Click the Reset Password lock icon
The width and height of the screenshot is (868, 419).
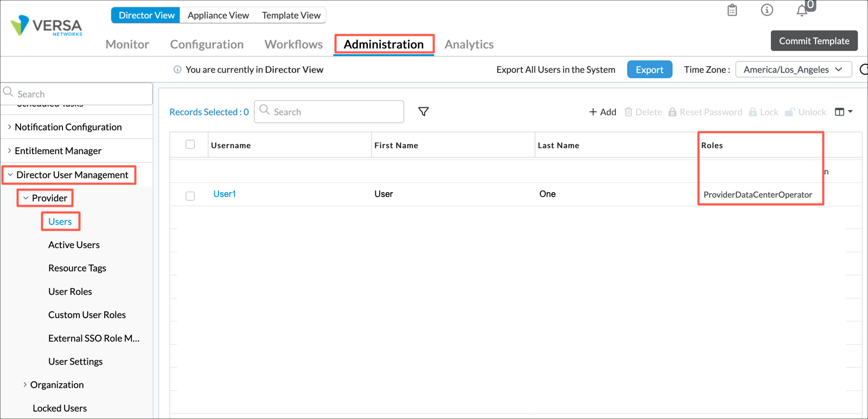pyautogui.click(x=672, y=112)
